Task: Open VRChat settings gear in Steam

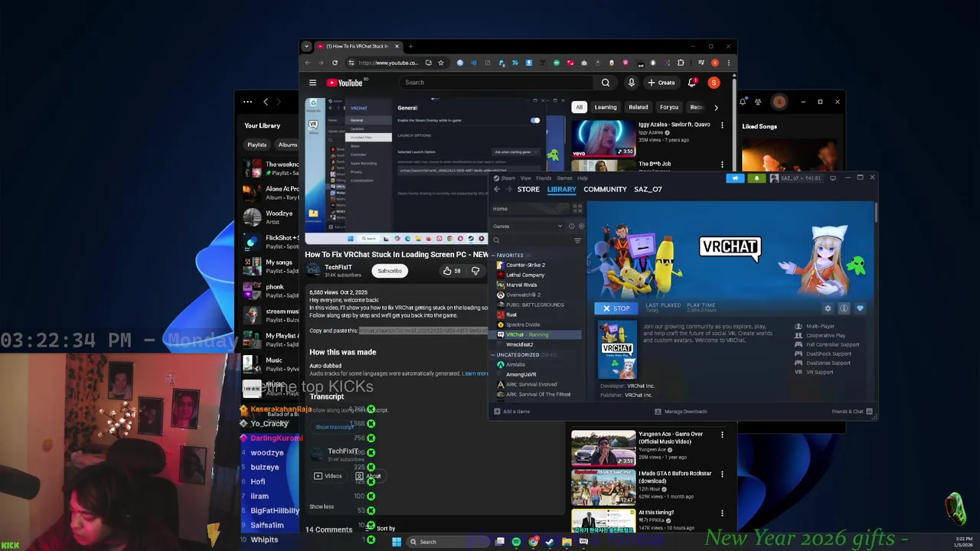Action: click(828, 308)
